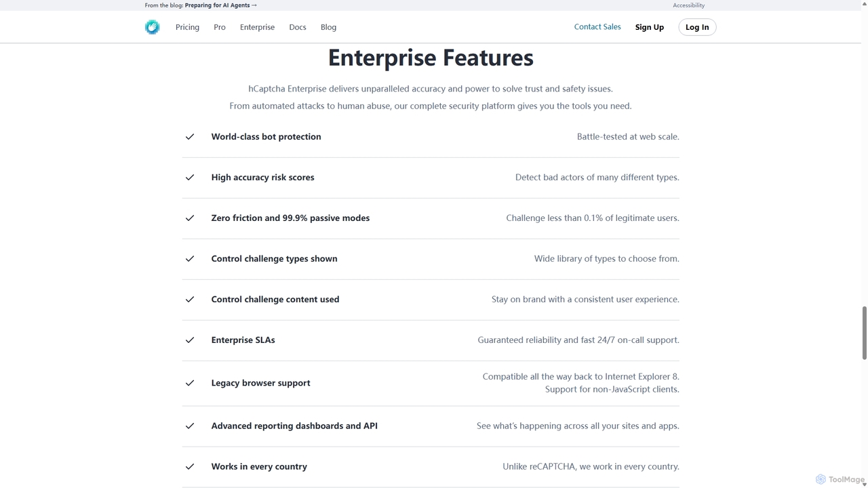Click 'World-class bot protection' feature title
The width and height of the screenshot is (868, 488).
[266, 137]
